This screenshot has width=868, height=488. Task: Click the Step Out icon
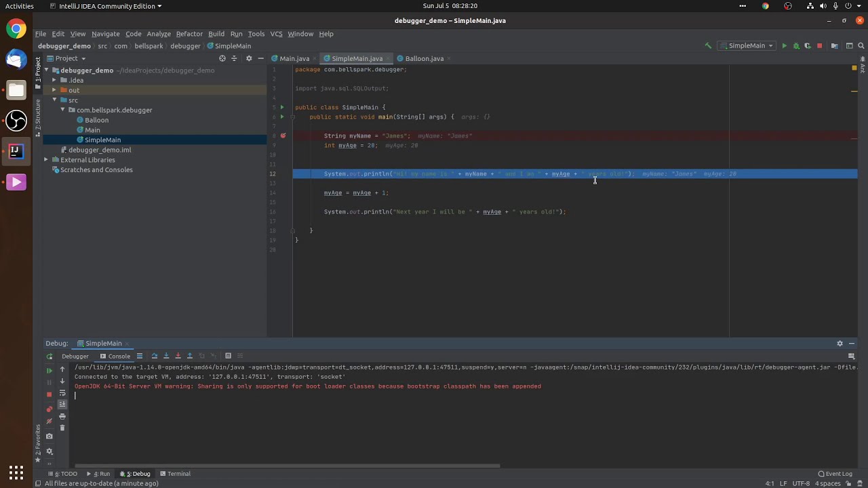189,356
